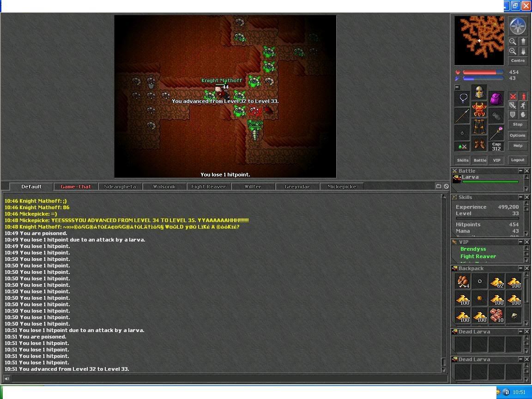
Task: Click the Stop button
Action: 518,125
